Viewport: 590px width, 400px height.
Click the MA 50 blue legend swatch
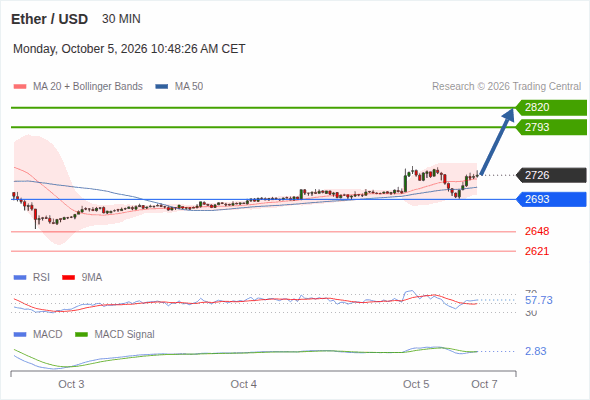click(162, 87)
